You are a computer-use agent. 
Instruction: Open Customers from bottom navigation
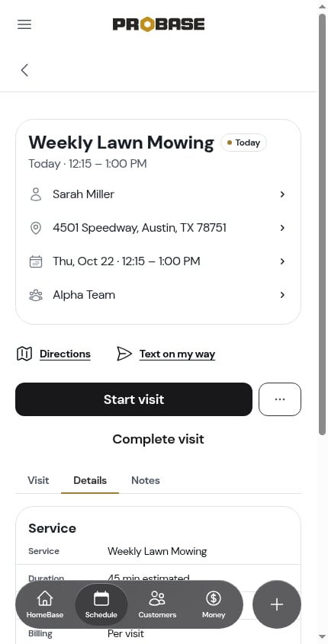[x=157, y=604]
